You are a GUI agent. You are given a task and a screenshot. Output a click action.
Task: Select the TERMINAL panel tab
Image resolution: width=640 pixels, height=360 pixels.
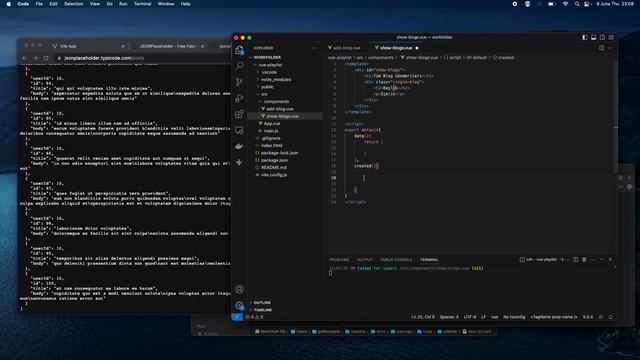[x=429, y=260]
